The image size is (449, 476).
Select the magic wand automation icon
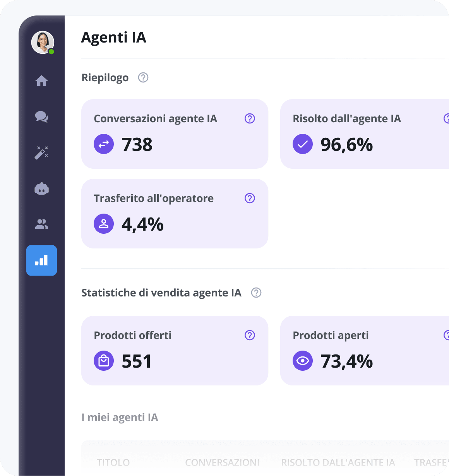41,153
